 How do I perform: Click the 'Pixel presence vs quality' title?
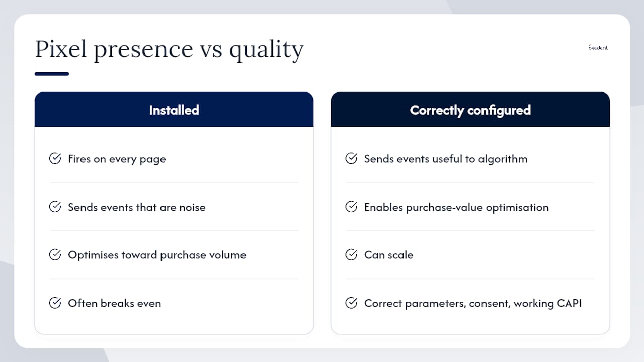point(170,50)
